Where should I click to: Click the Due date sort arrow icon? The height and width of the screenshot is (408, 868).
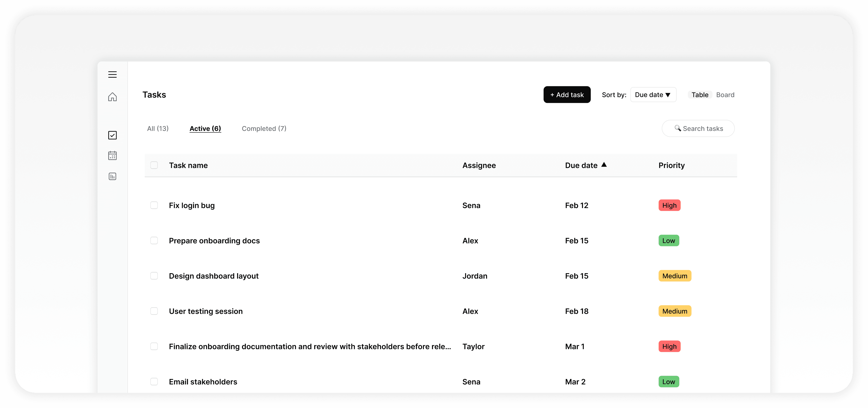tap(604, 165)
